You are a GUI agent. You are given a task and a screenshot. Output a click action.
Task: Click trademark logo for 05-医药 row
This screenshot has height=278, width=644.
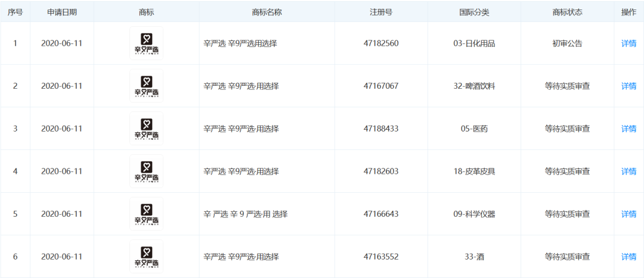click(146, 129)
